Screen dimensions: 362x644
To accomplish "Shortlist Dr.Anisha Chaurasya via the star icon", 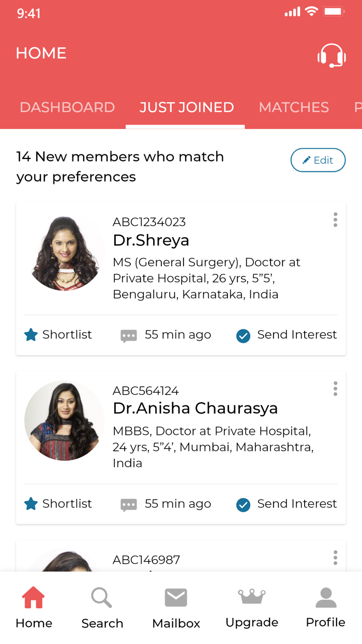I will [30, 504].
